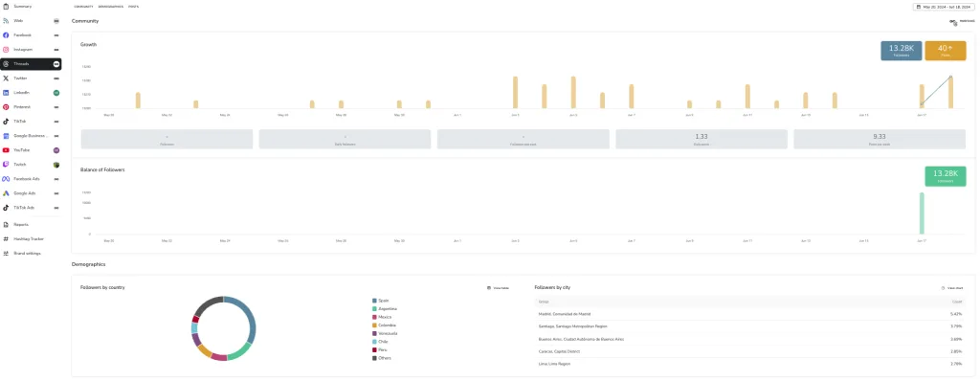Go to the Posts tab
This screenshot has width=980, height=381.
point(134,7)
